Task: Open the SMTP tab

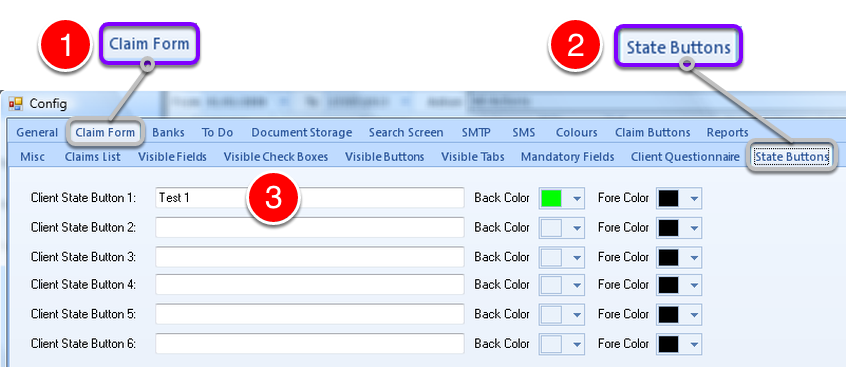Action: (476, 133)
